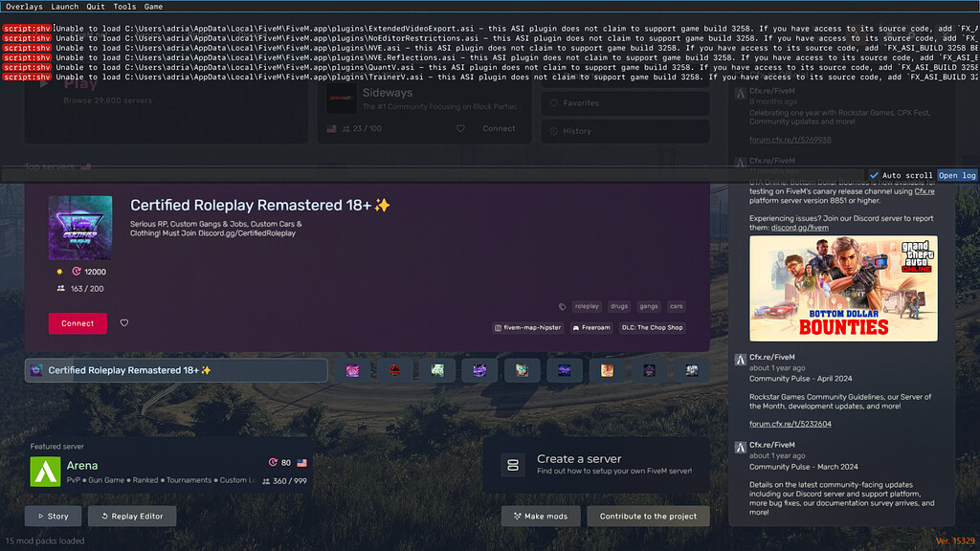Select the green-white server icon in carousel
The width and height of the screenshot is (980, 551).
pyautogui.click(x=437, y=370)
